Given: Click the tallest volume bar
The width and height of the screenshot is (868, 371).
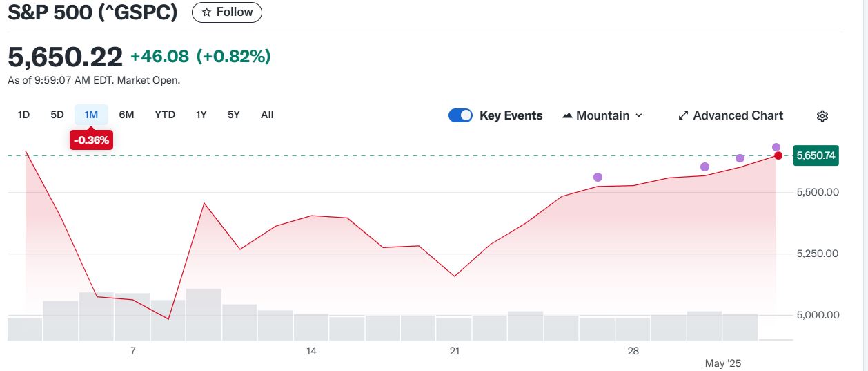Looking at the screenshot, I should coord(204,314).
